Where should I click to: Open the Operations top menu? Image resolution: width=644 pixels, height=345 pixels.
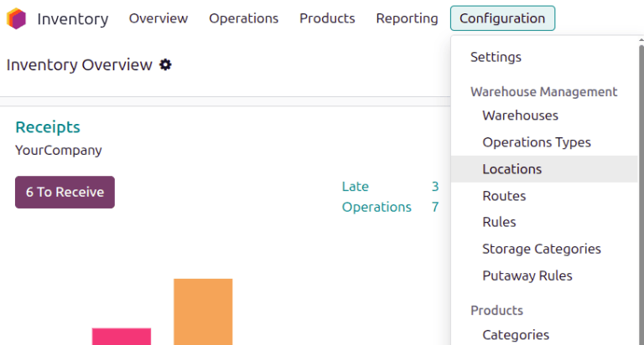point(243,18)
